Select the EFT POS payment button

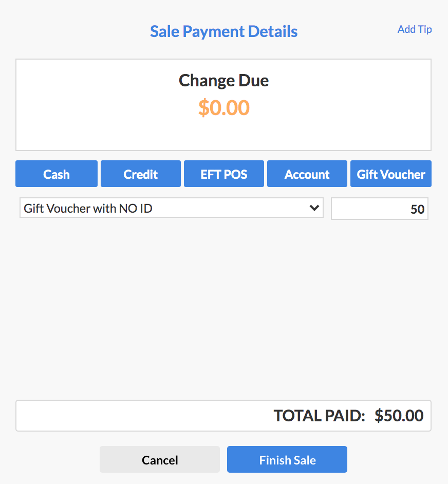(x=224, y=174)
